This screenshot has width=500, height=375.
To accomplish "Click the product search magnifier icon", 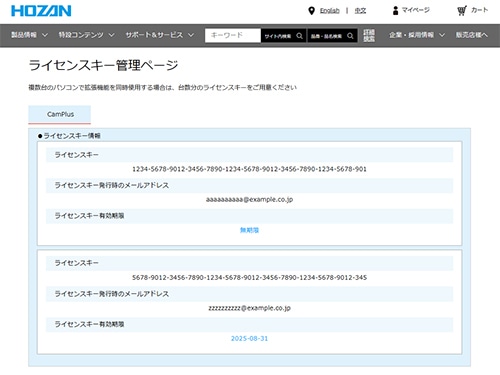I will tap(350, 36).
